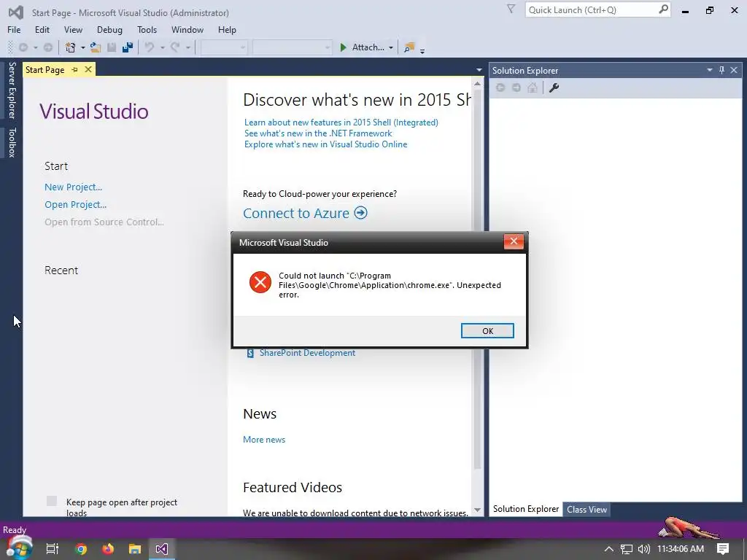Click OK in the error dialog
Image resolution: width=747 pixels, height=560 pixels.
pyautogui.click(x=487, y=331)
